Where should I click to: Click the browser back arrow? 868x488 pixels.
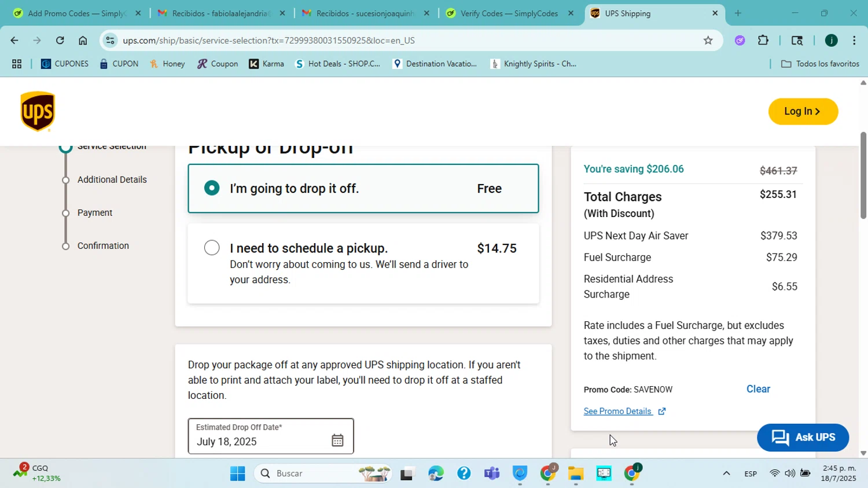[14, 41]
